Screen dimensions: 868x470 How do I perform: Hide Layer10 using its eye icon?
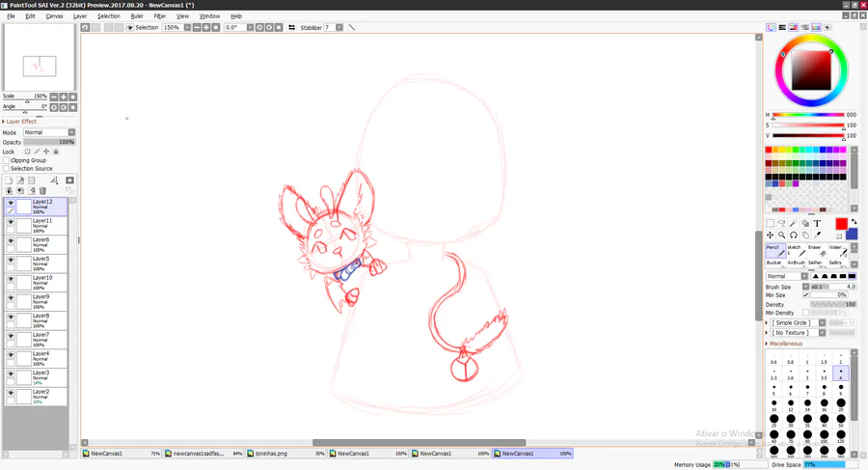11,279
